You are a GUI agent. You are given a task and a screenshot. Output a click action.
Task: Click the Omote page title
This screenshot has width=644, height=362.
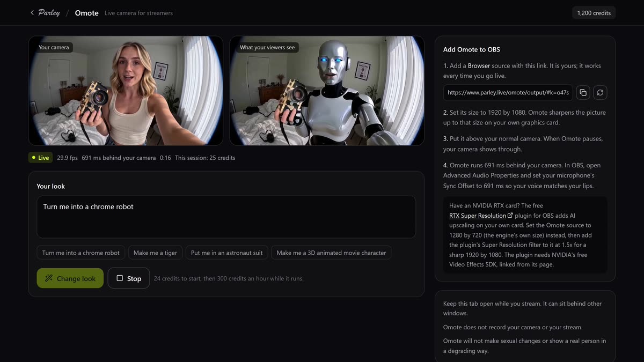click(86, 13)
